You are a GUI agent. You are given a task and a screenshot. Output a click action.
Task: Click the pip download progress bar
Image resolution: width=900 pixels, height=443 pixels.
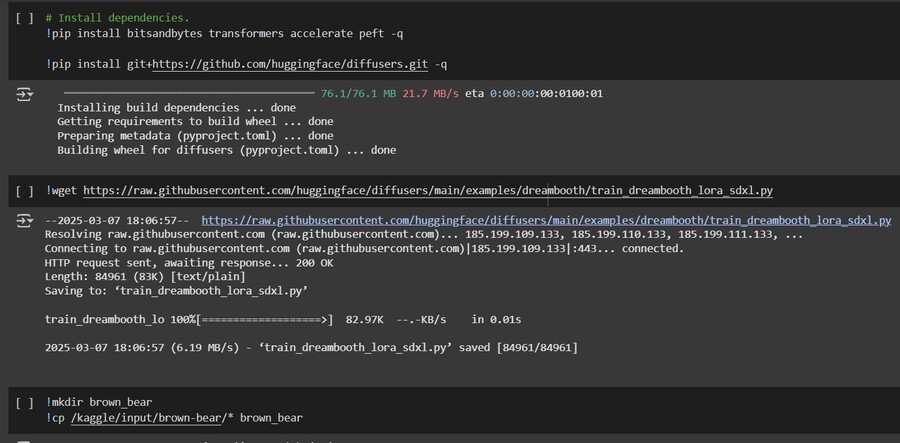[x=189, y=93]
